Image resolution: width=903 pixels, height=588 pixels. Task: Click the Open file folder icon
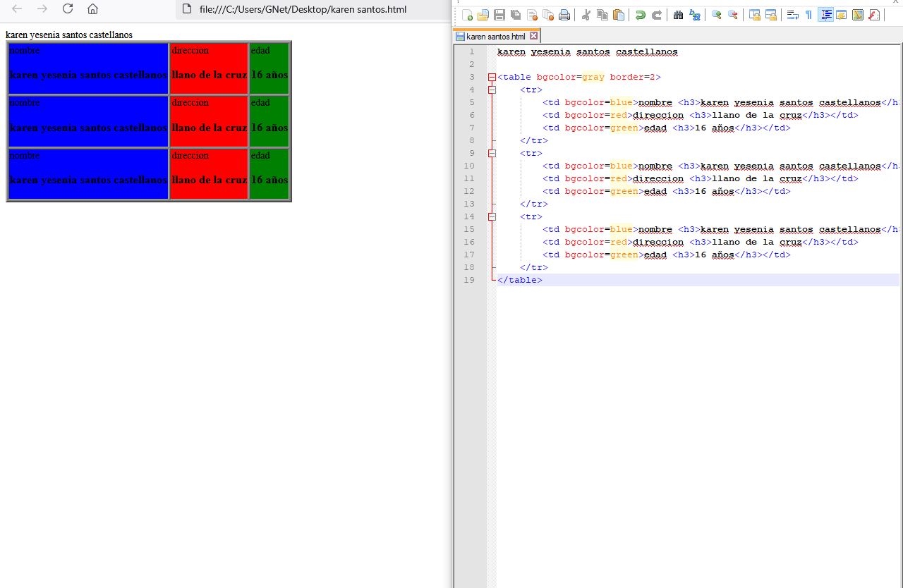click(483, 15)
